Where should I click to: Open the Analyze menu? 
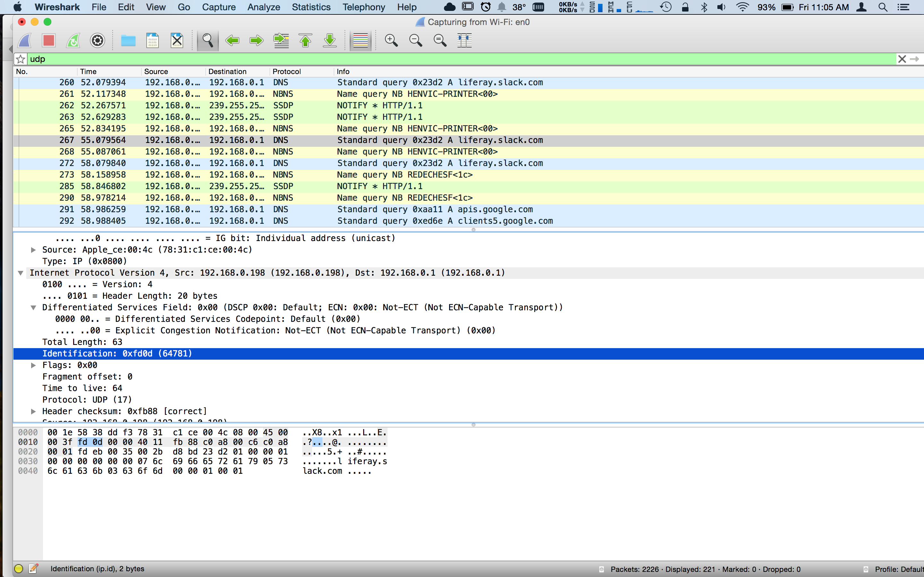(x=263, y=7)
